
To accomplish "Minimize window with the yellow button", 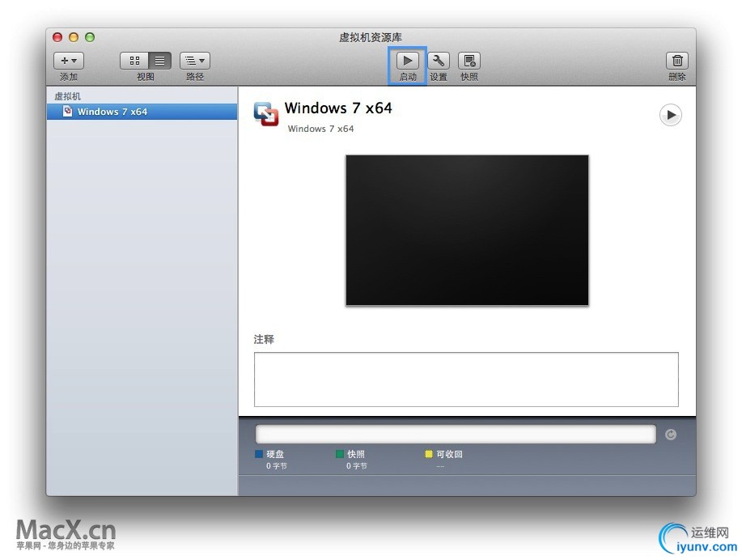I will pyautogui.click(x=74, y=37).
